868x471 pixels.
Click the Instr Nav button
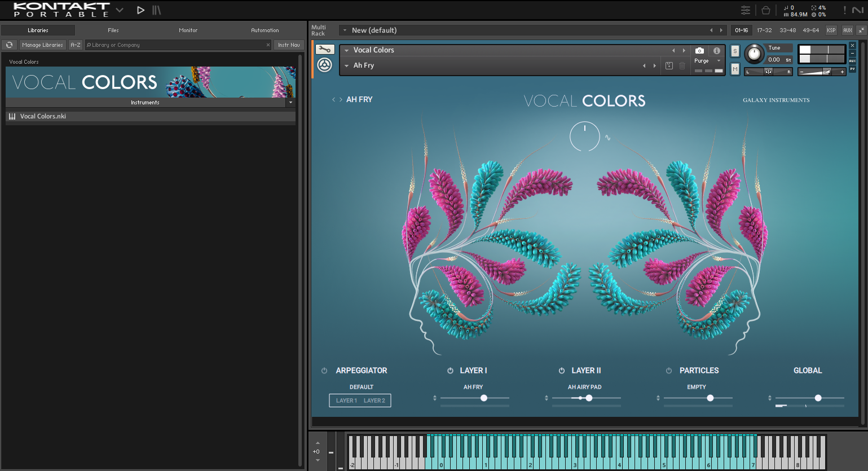click(289, 45)
